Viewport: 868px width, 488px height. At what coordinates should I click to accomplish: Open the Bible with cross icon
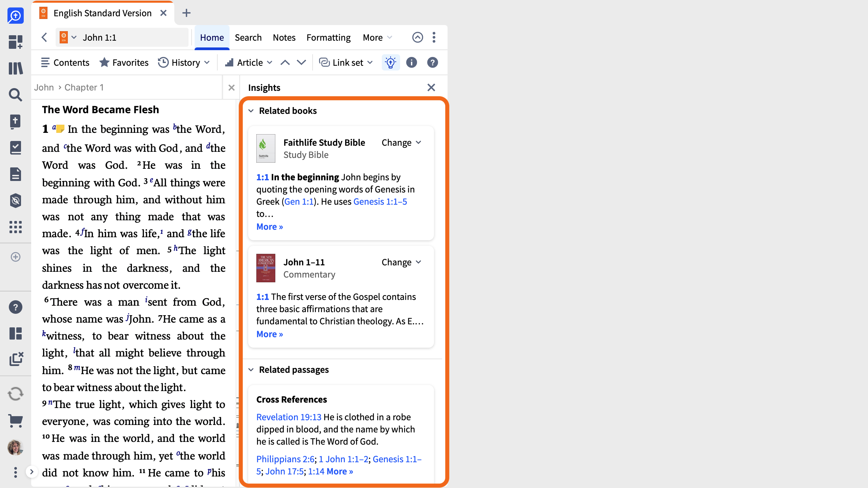pos(16,121)
